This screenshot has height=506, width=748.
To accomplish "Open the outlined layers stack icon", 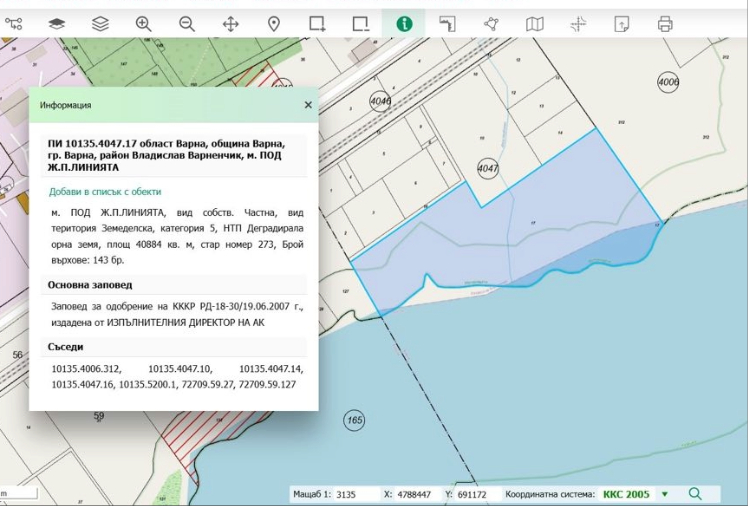I will [x=100, y=23].
